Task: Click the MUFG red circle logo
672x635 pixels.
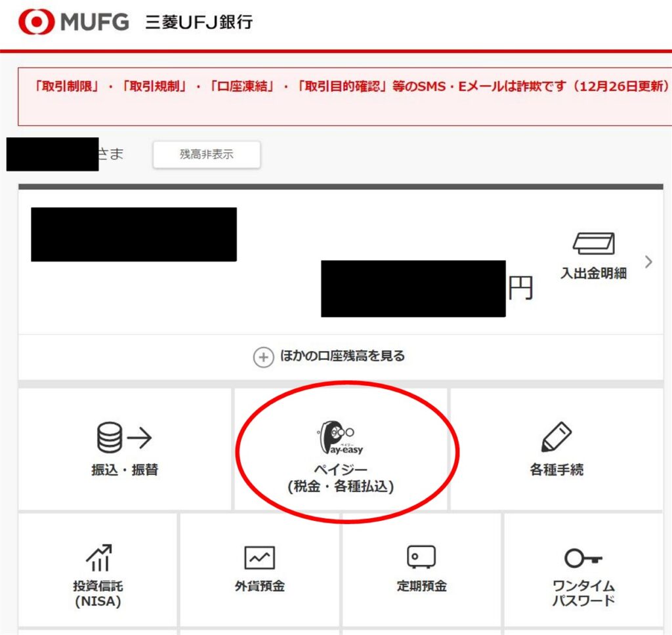Action: click(x=37, y=22)
